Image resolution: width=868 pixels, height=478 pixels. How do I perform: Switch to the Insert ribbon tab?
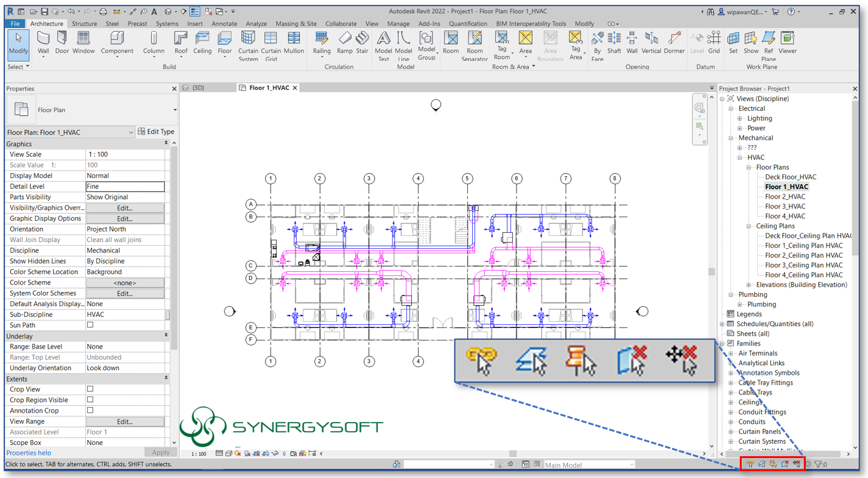[195, 23]
